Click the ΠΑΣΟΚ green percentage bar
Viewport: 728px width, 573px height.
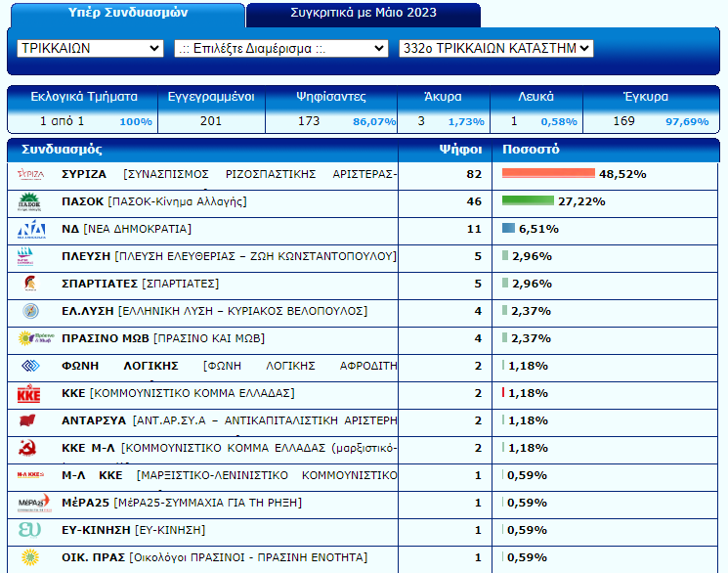pos(528,200)
